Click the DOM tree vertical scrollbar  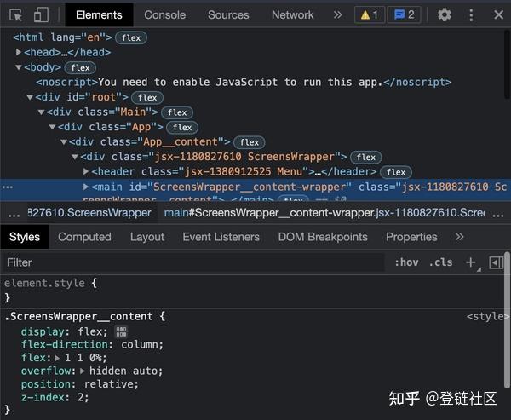507,64
